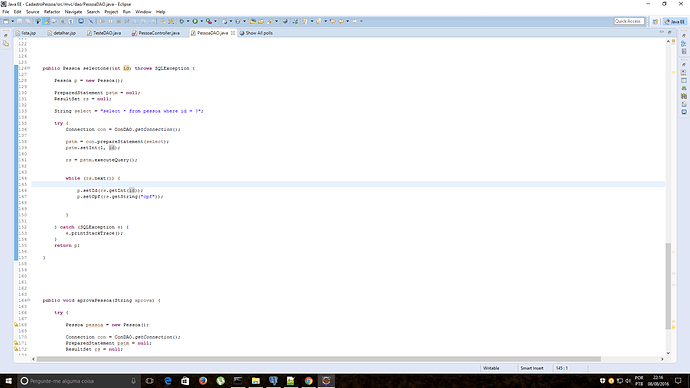
Task: Click the Package Explorer icon in left sidebar
Action: coord(6,44)
